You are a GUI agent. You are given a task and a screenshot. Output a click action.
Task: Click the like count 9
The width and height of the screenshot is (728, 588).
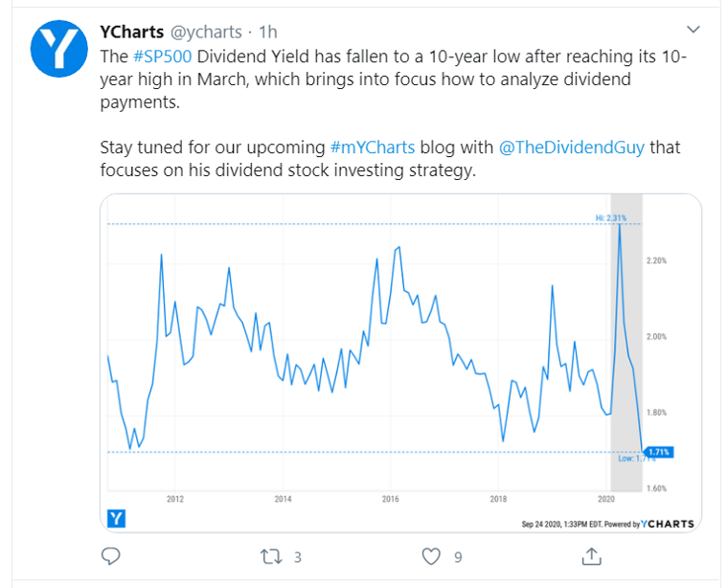coord(459,556)
